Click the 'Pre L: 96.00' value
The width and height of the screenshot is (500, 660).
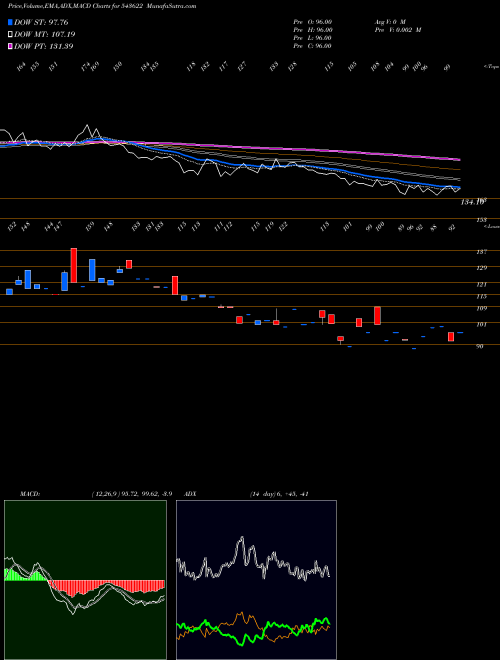pos(313,38)
